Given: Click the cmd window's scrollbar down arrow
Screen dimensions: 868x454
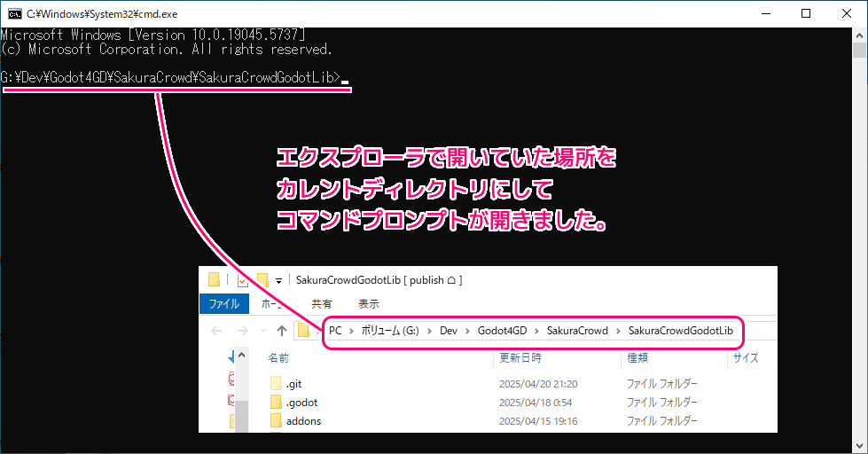Looking at the screenshot, I should (x=860, y=446).
